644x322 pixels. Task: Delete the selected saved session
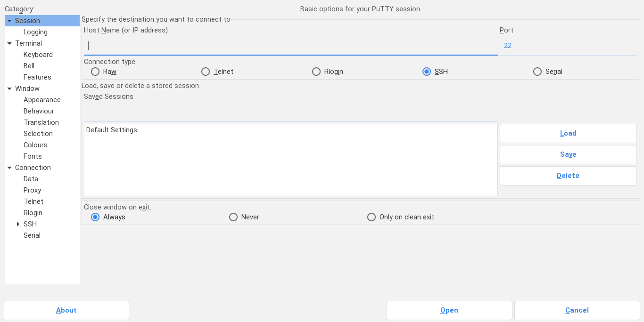pyautogui.click(x=568, y=176)
